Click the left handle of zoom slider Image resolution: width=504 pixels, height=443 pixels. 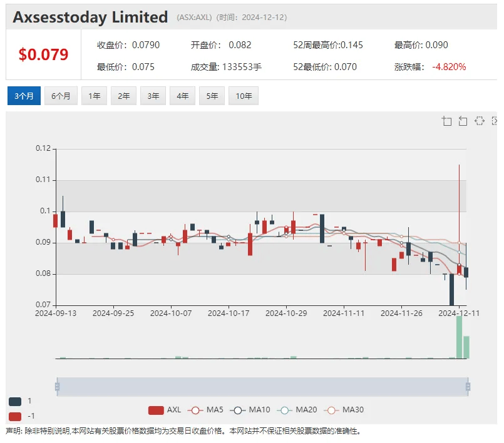point(57,387)
